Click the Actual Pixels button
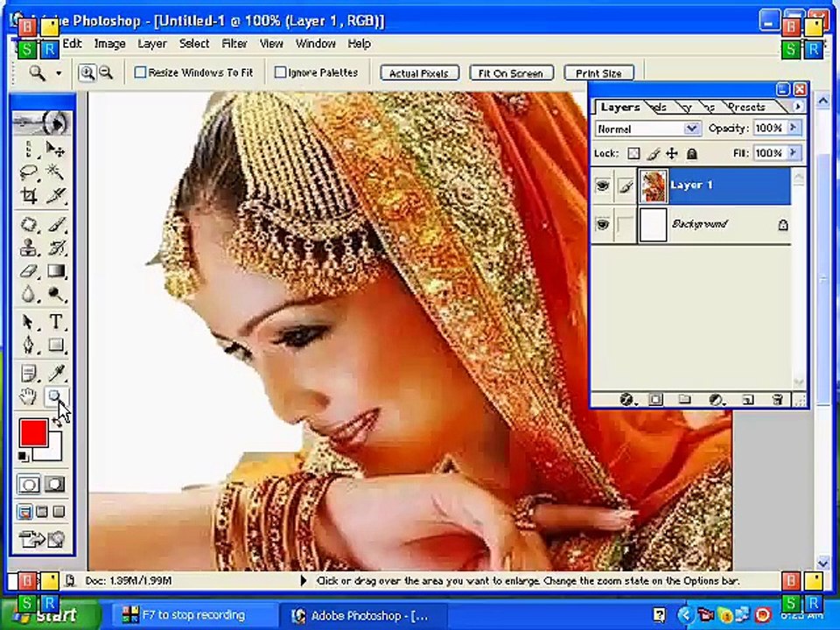The height and width of the screenshot is (630, 840). coord(419,73)
